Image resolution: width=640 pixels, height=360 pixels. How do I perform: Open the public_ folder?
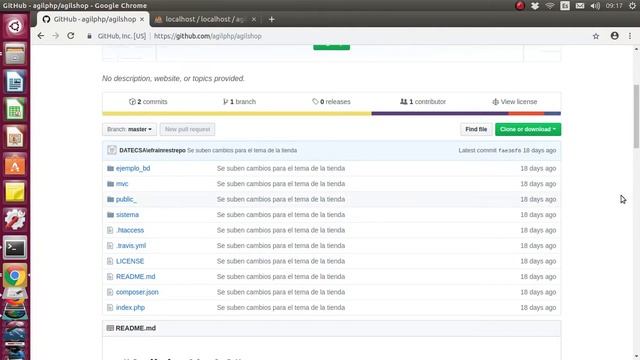click(x=126, y=199)
